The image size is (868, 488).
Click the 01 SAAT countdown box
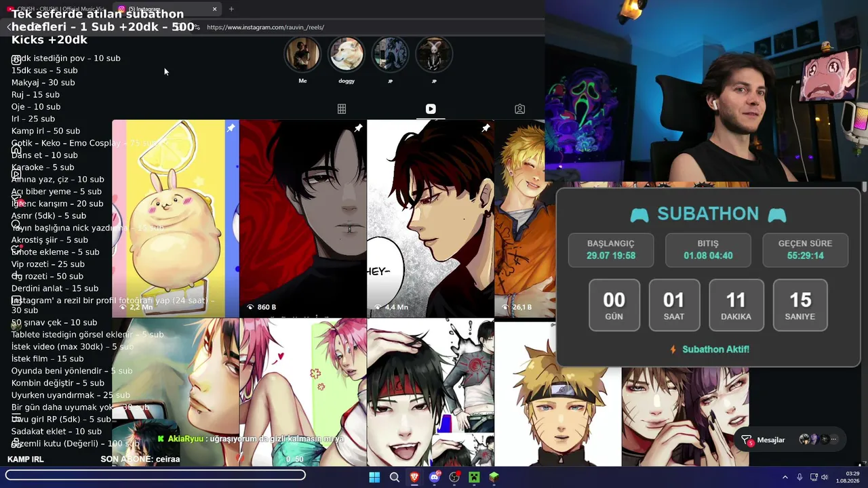tap(674, 305)
